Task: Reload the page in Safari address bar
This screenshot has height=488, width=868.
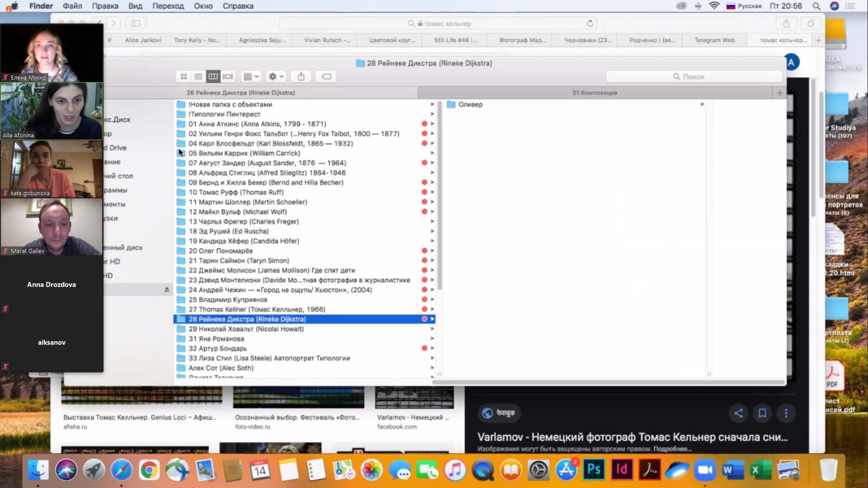Action: pyautogui.click(x=590, y=23)
